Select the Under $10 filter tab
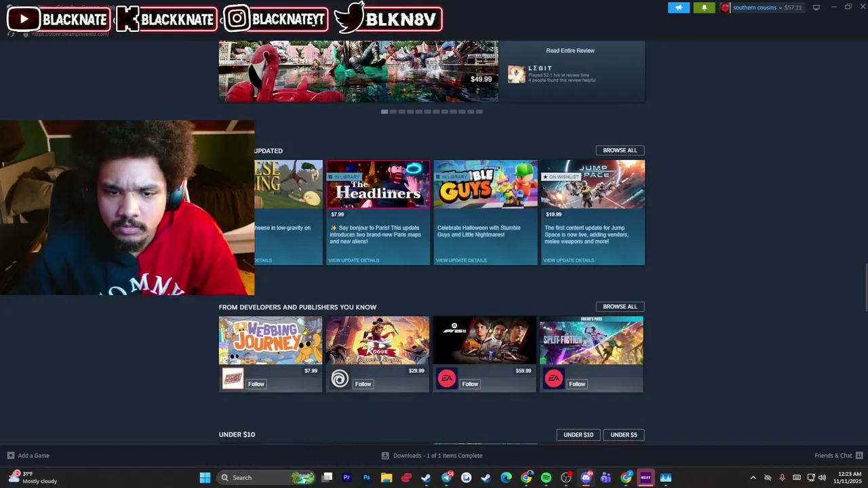 click(x=578, y=434)
